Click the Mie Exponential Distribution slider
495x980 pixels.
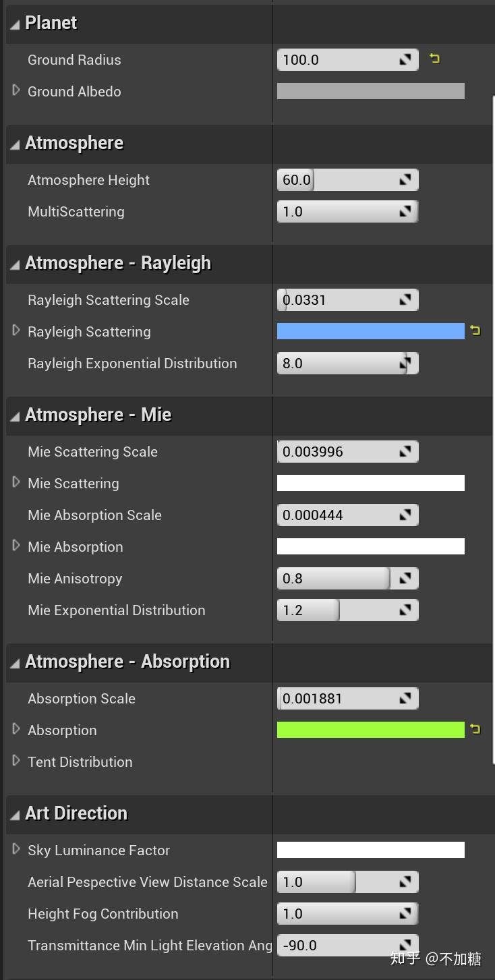pyautogui.click(x=337, y=610)
